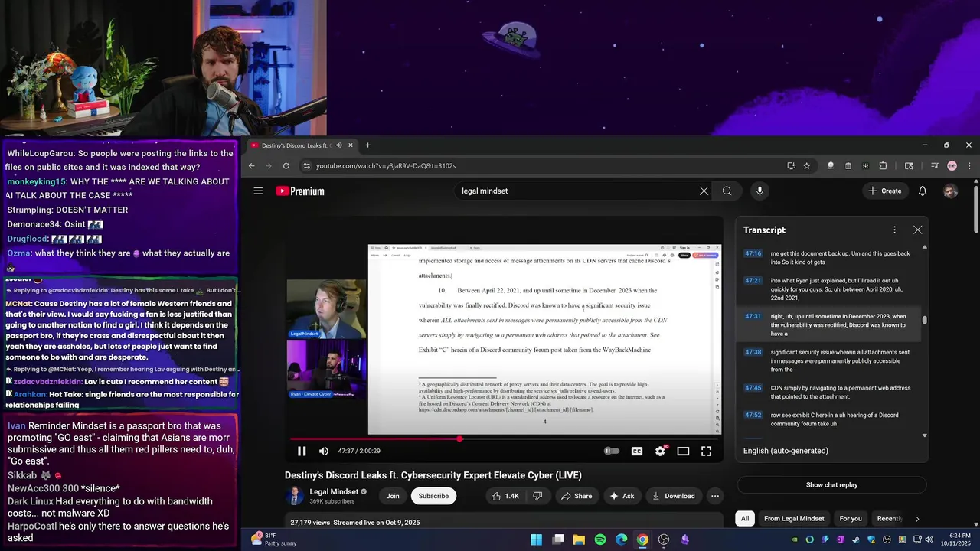
Task: Go back in the browser
Action: pyautogui.click(x=252, y=165)
